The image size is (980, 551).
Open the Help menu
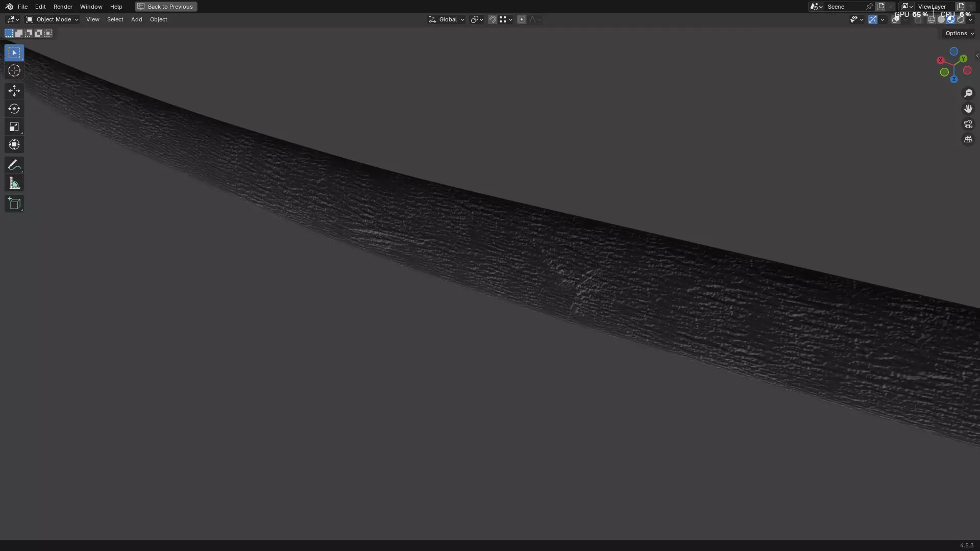(116, 7)
